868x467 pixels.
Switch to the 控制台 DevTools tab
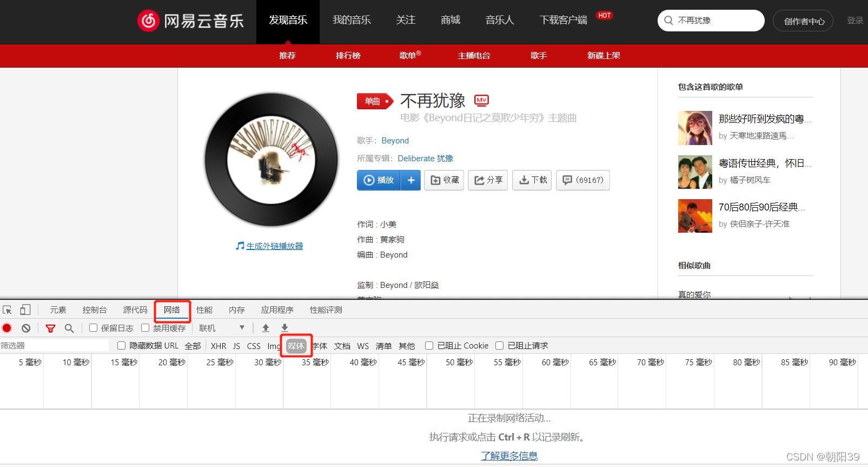tap(95, 310)
